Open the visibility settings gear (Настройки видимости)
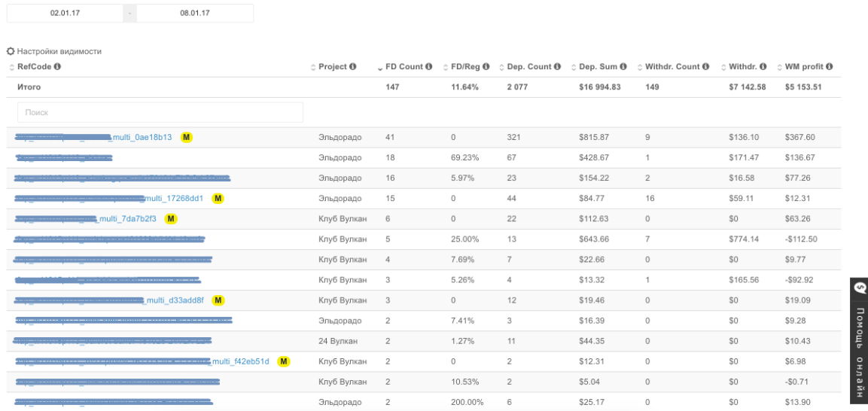This screenshot has height=411, width=868. (x=11, y=51)
